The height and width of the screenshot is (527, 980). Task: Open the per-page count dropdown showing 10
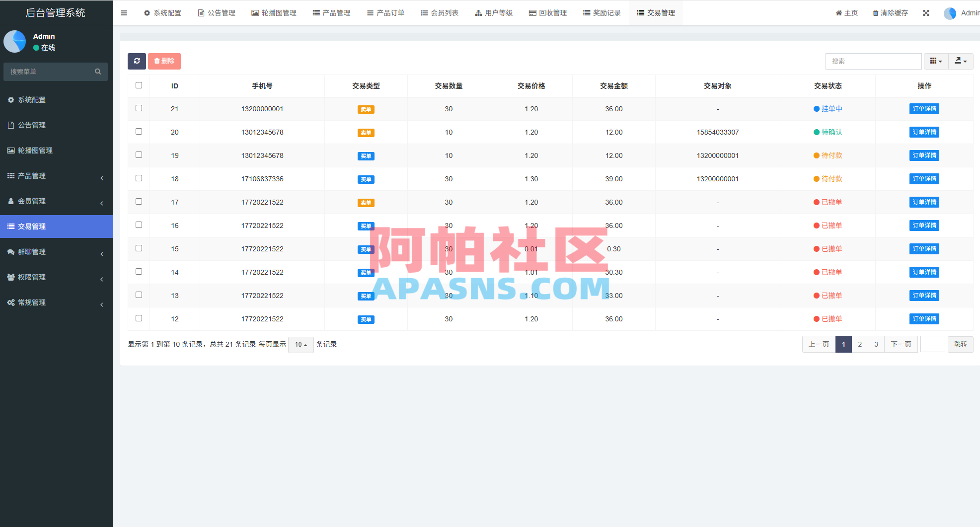[x=301, y=344]
